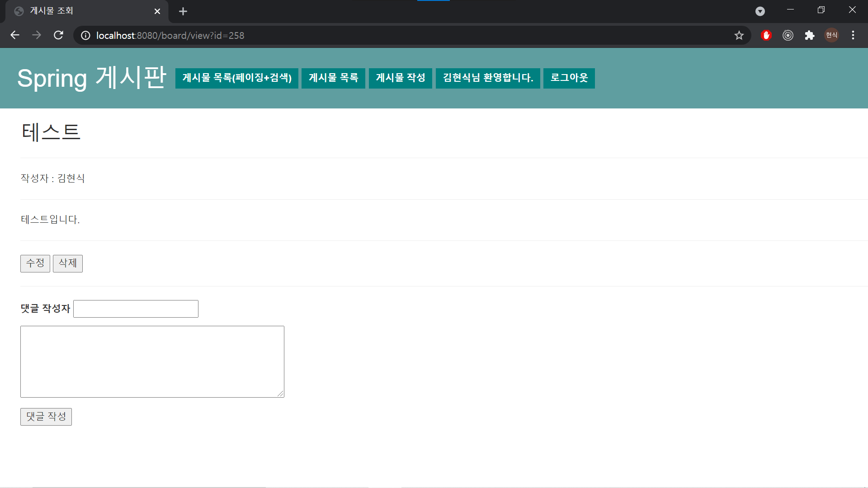Reload the current page

58,35
